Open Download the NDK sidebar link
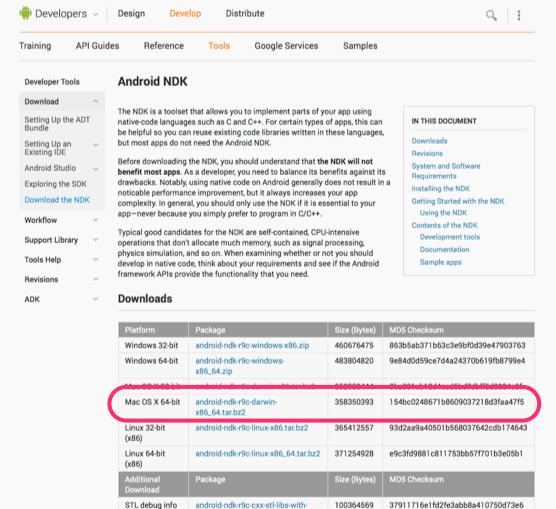 tap(57, 200)
